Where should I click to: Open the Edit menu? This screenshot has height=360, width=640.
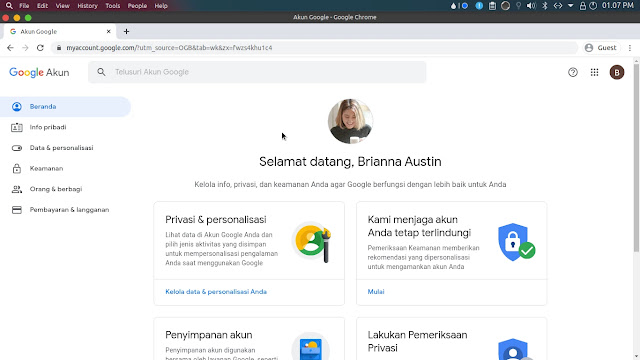coord(42,6)
